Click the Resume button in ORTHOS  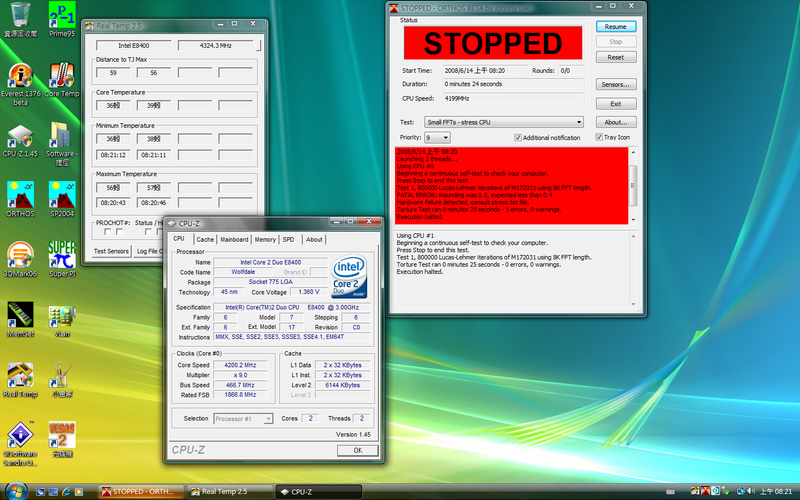pos(616,27)
